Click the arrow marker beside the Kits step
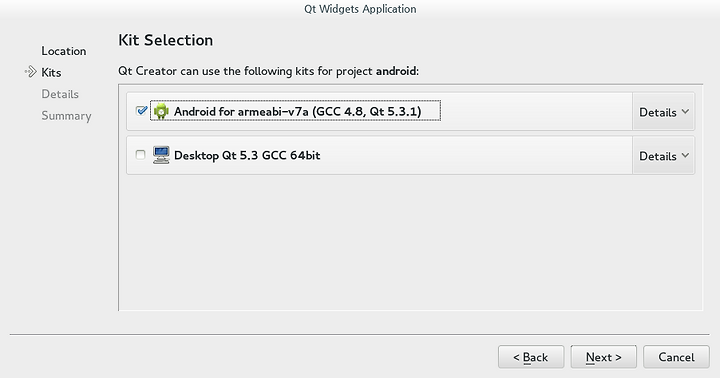This screenshot has width=720, height=378. pyautogui.click(x=30, y=72)
